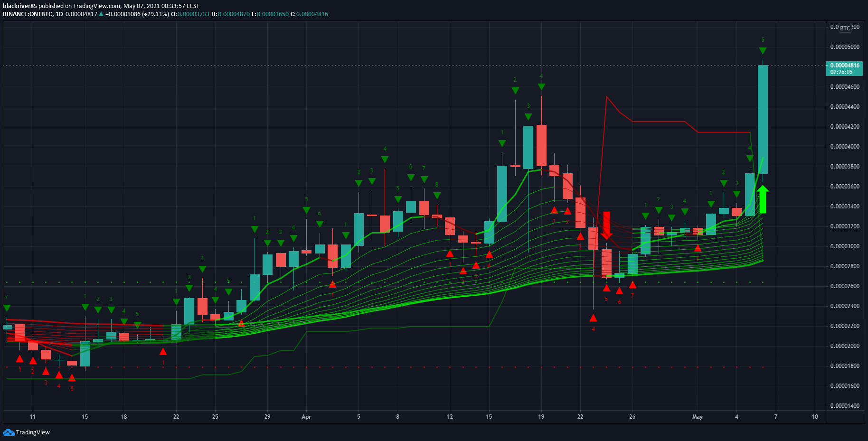This screenshot has width=868, height=441.
Task: Click the 18 label on the date axis
Action: pyautogui.click(x=124, y=417)
